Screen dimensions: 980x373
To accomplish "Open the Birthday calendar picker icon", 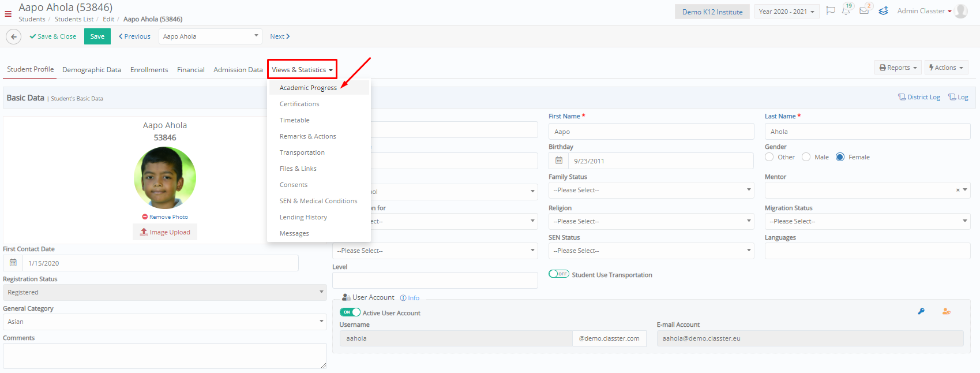I will click(559, 161).
